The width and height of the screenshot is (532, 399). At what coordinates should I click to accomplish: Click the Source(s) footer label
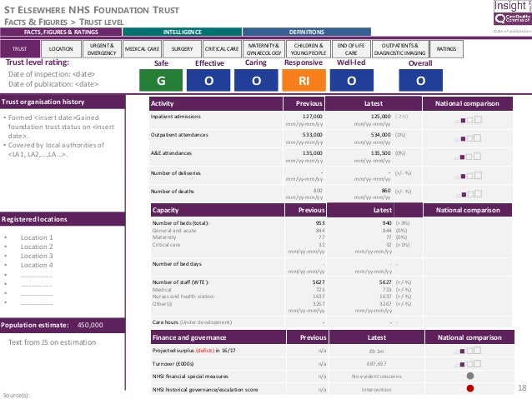[x=17, y=396]
